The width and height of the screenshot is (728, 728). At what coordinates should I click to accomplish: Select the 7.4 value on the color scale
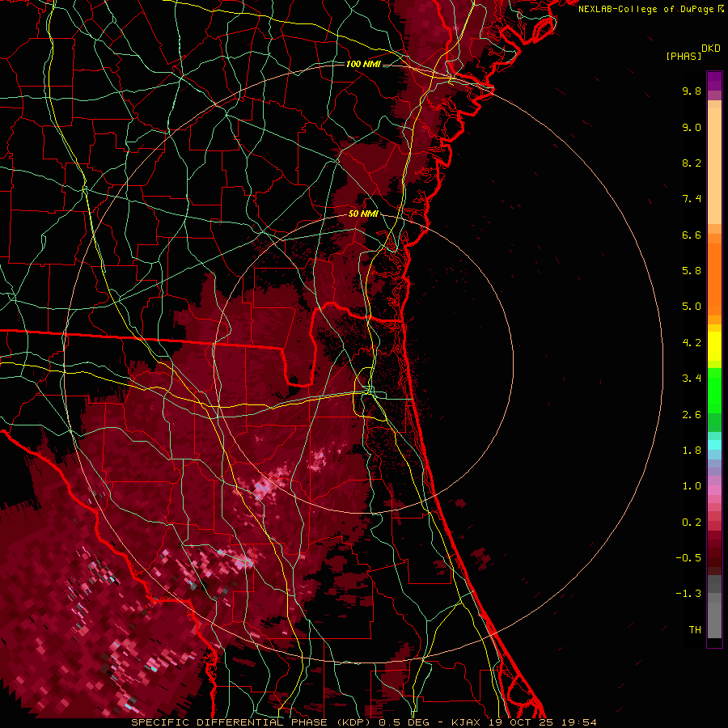(x=692, y=199)
